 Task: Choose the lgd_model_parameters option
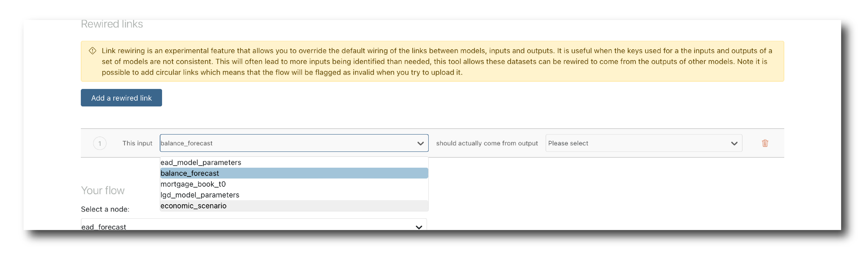coord(200,195)
